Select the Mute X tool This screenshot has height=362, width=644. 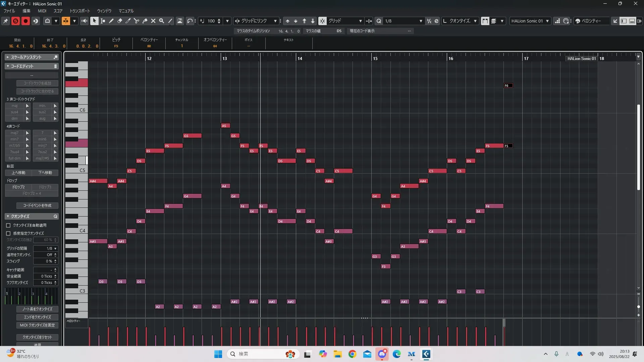pyautogui.click(x=153, y=21)
